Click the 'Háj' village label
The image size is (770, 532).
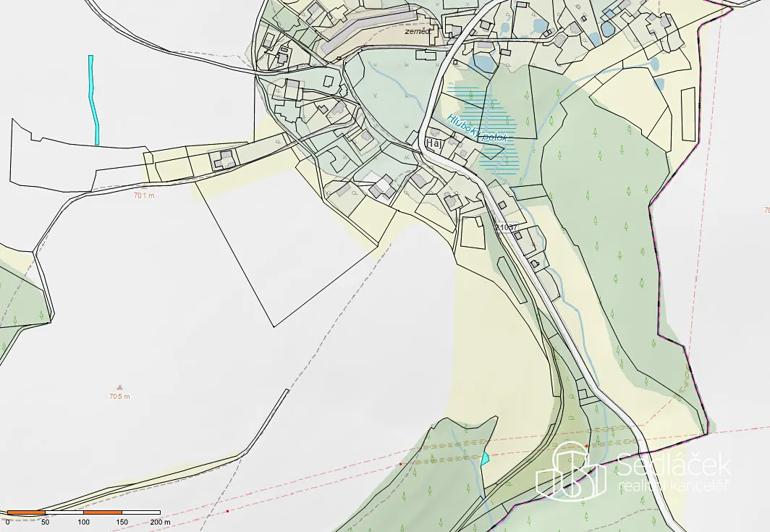(x=435, y=143)
